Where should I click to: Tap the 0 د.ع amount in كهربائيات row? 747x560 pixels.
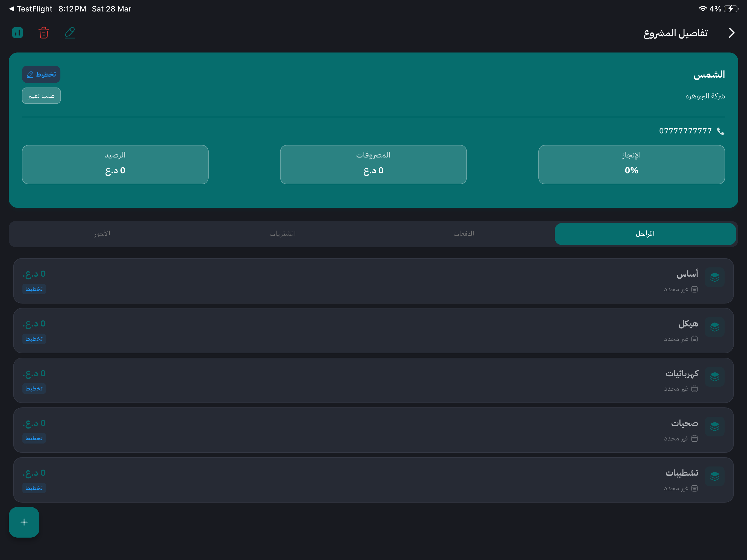34,374
